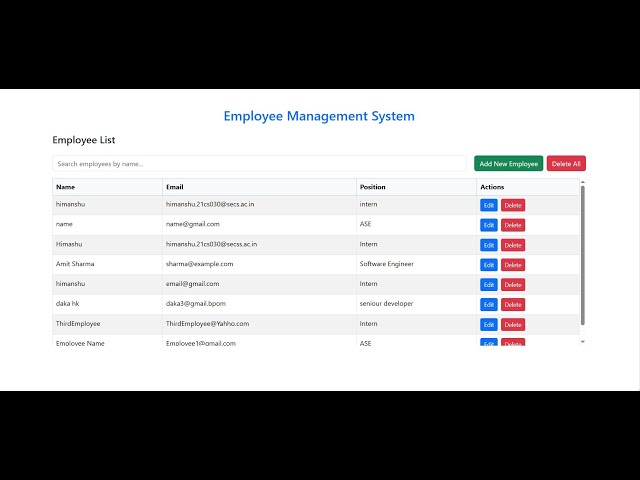Click the Employee Management System title
This screenshot has height=480, width=640.
click(x=319, y=116)
